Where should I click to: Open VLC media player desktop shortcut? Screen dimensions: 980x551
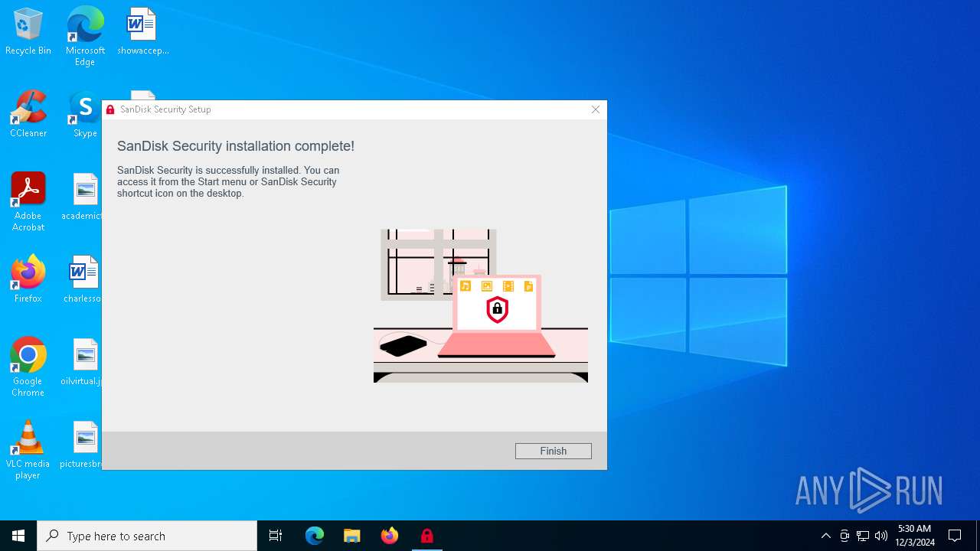[28, 449]
